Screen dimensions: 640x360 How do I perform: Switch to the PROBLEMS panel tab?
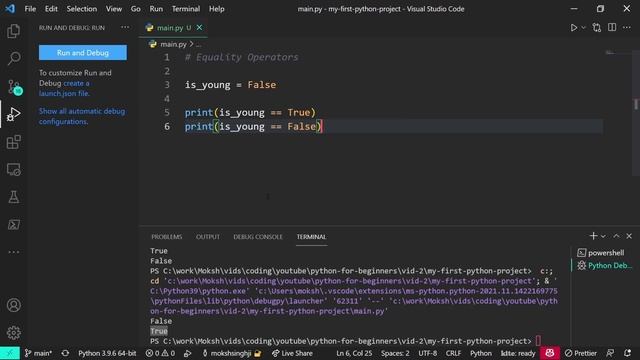(x=167, y=237)
